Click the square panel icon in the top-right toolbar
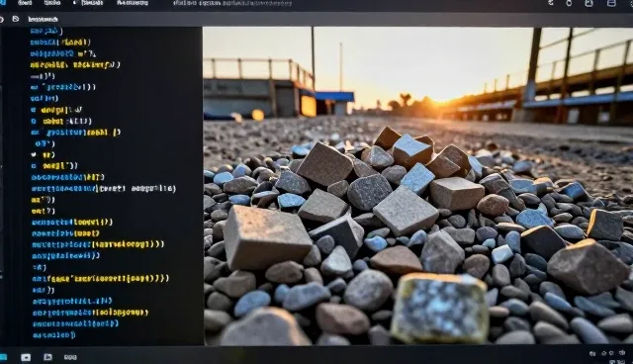 (589, 3)
